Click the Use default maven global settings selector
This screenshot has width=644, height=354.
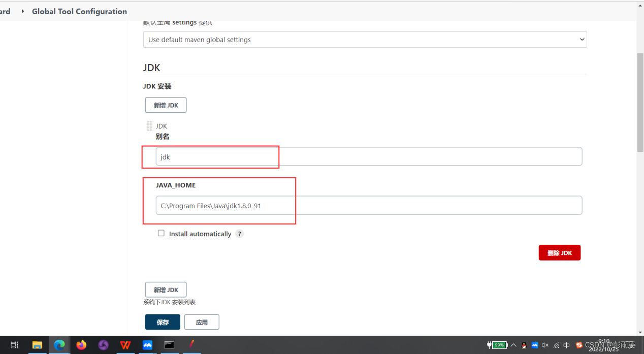click(365, 39)
